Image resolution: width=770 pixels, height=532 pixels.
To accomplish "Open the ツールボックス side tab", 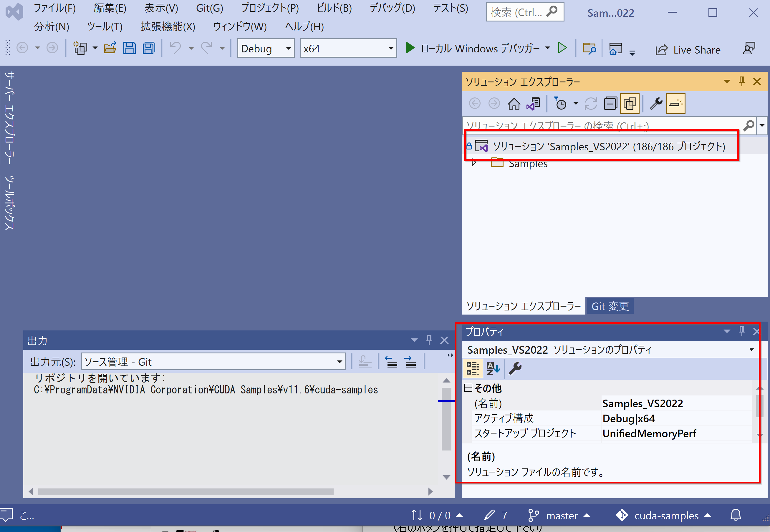I will coord(9,202).
